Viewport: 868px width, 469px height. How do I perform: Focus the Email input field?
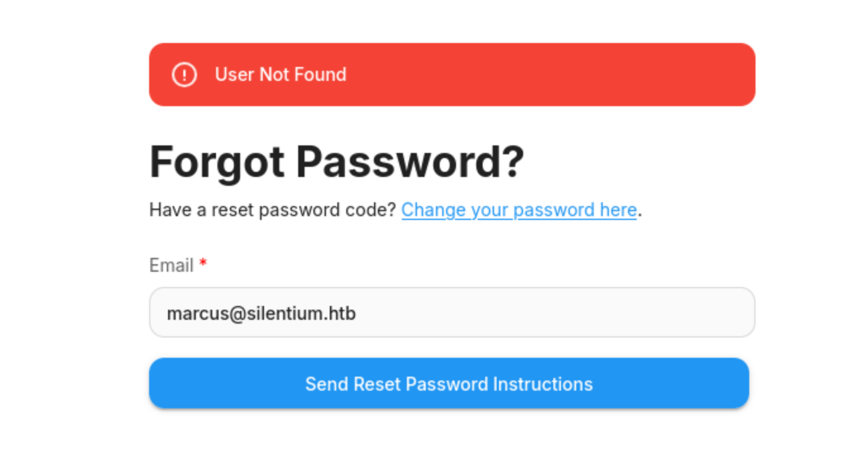tap(452, 313)
